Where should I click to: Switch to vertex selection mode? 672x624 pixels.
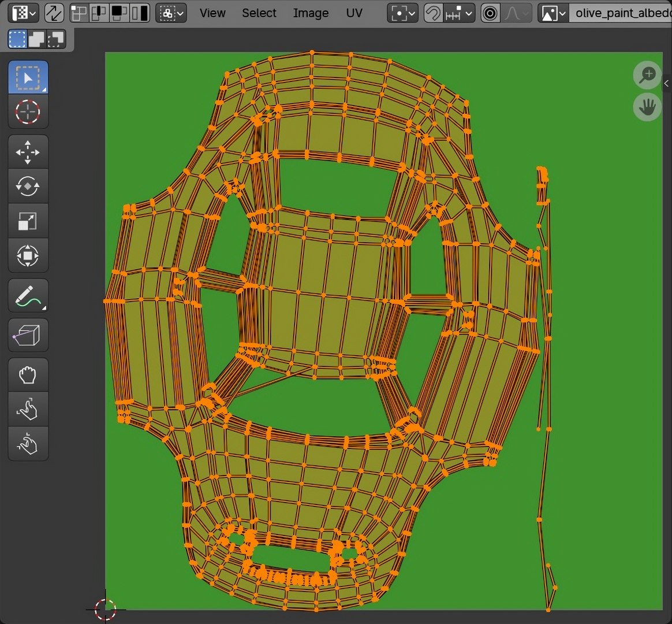tap(79, 13)
